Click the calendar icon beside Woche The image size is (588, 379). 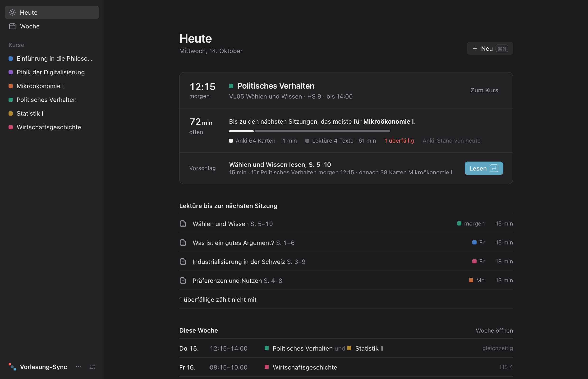click(12, 26)
